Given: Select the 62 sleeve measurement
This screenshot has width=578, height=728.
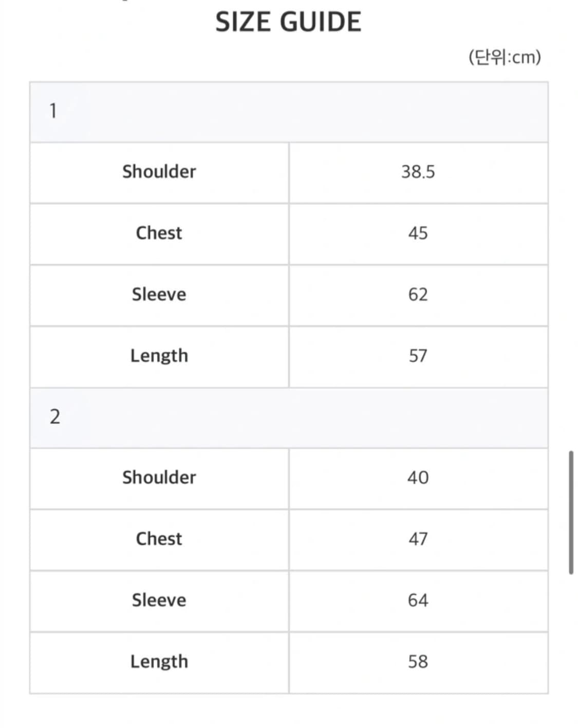Looking at the screenshot, I should 418,295.
